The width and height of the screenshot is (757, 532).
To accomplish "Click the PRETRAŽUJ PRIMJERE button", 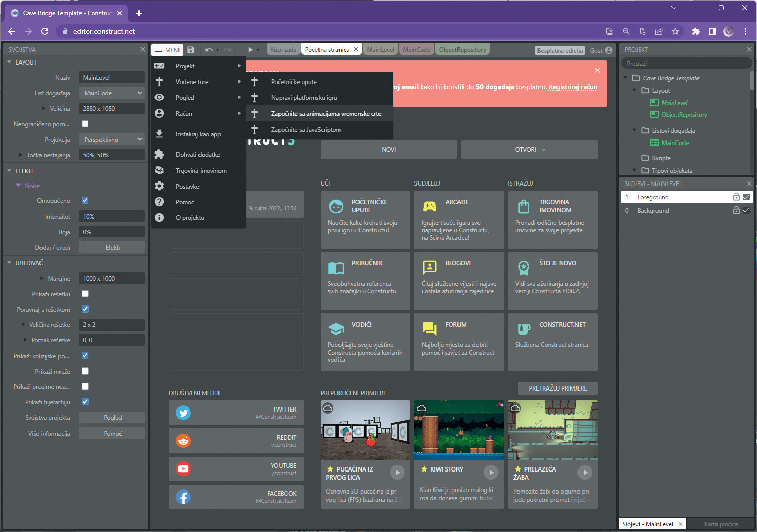I will tap(558, 388).
